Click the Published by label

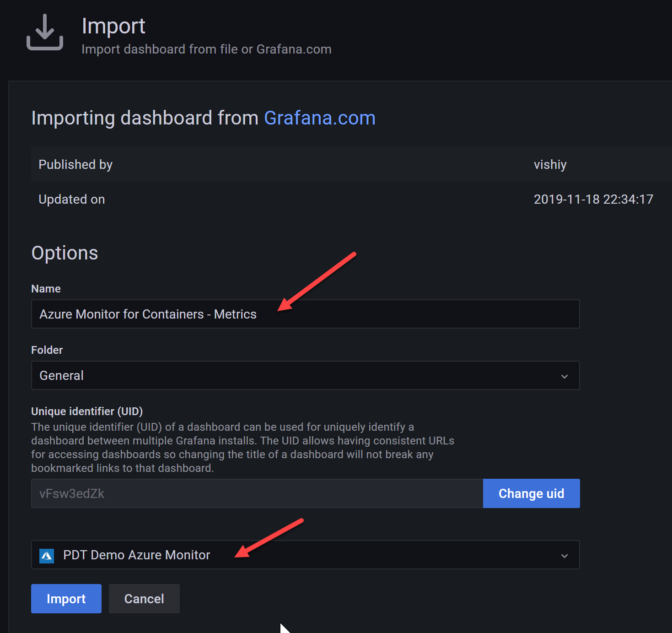tap(75, 165)
